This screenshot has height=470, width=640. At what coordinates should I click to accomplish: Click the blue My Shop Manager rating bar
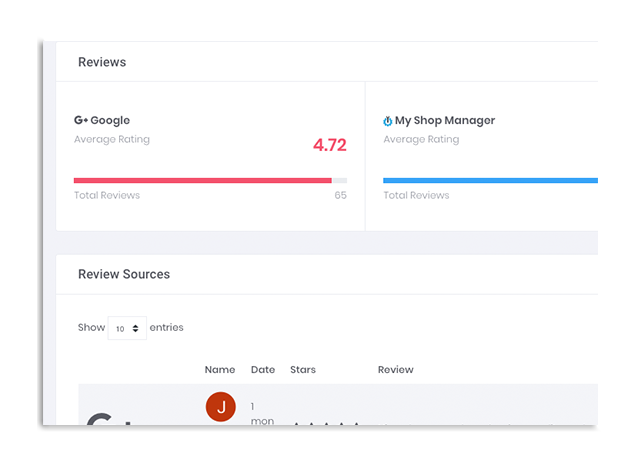pyautogui.click(x=490, y=180)
